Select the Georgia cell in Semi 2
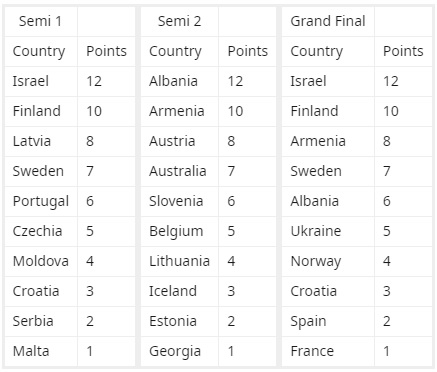 click(179, 351)
